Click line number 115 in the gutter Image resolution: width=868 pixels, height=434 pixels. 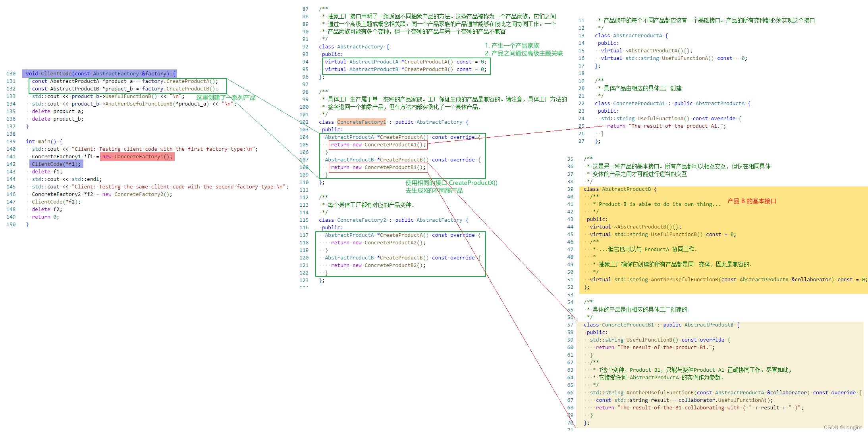point(304,220)
